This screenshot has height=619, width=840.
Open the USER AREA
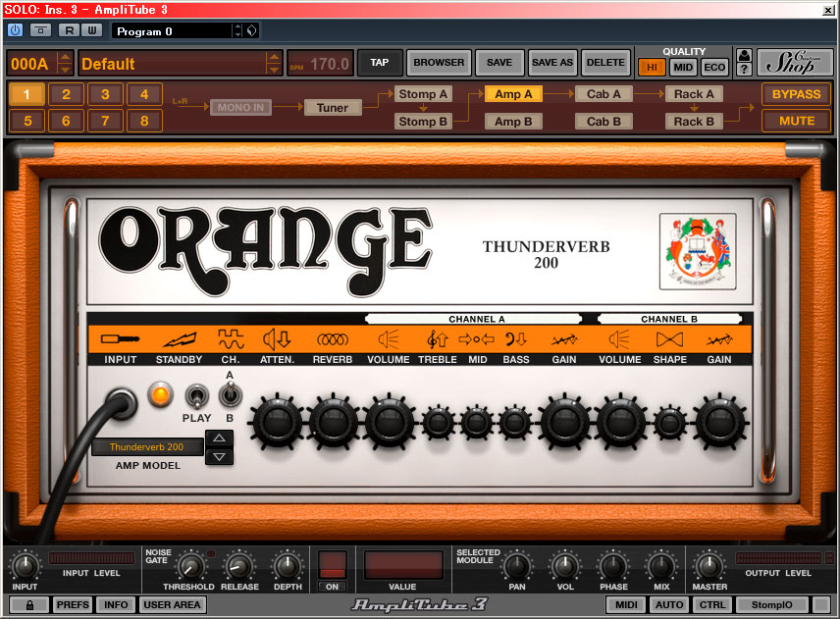[172, 605]
